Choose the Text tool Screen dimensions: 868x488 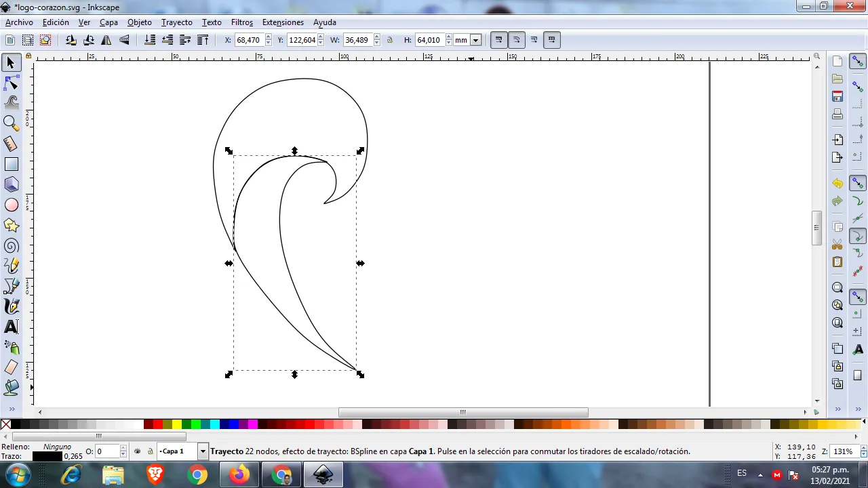coord(11,327)
